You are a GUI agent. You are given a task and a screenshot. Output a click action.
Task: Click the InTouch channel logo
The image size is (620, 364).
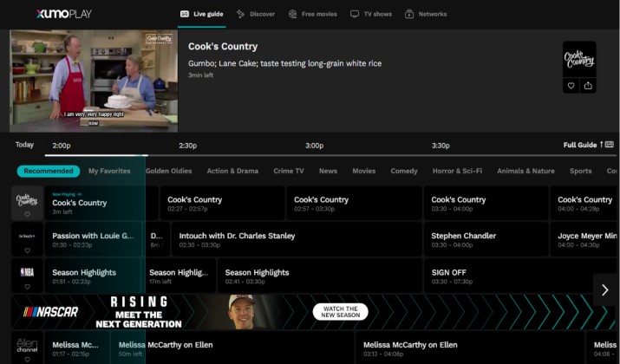27,236
